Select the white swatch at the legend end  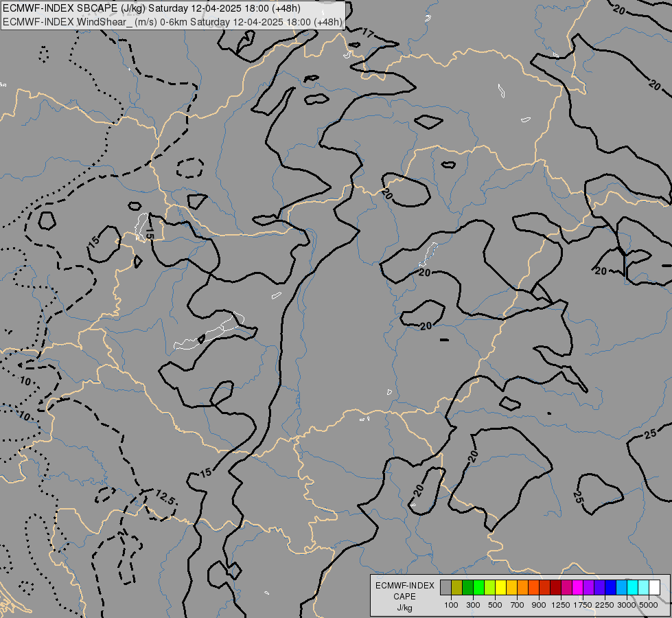(x=654, y=587)
